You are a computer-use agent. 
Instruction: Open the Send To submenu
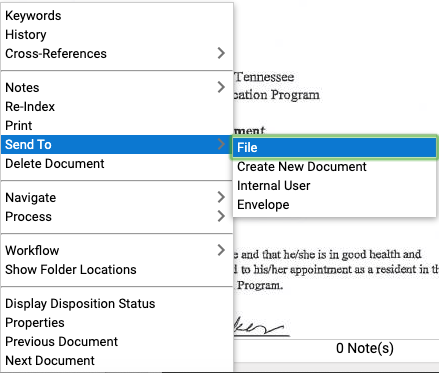(x=117, y=145)
